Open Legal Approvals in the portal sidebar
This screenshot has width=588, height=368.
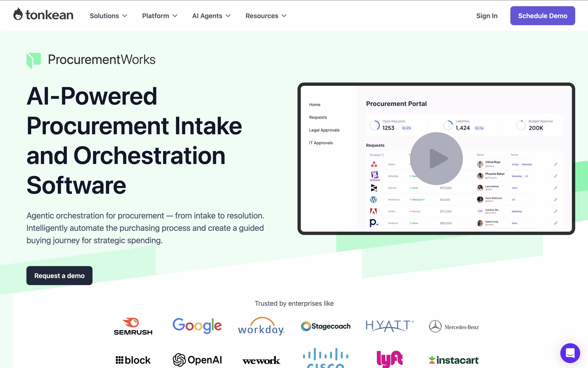point(324,130)
